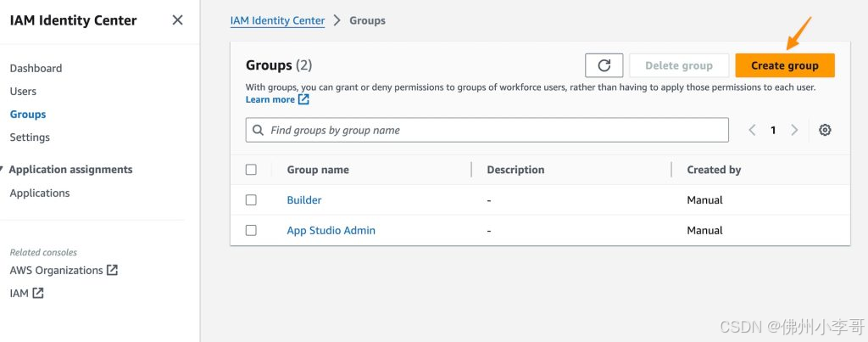Open the App Studio Admin group

tap(331, 230)
